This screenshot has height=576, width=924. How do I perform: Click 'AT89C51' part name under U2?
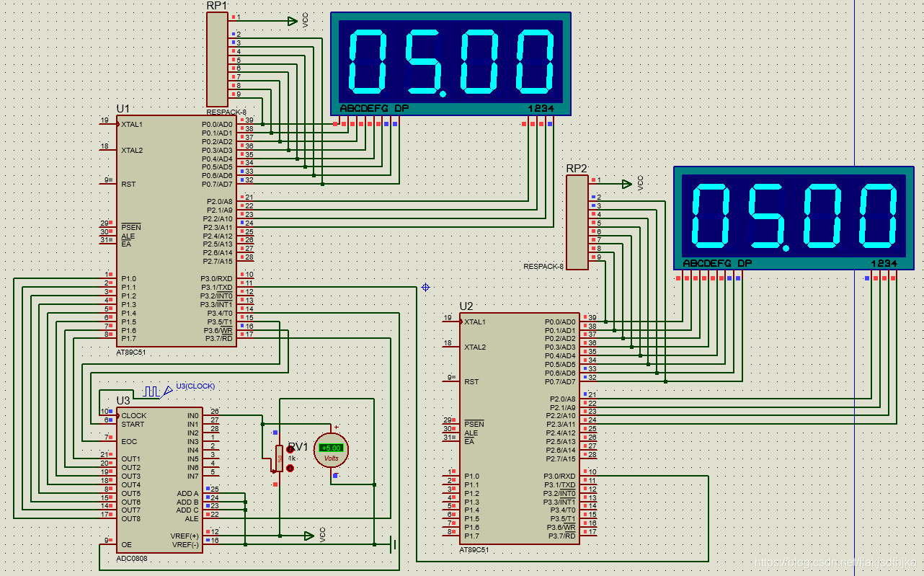[474, 549]
